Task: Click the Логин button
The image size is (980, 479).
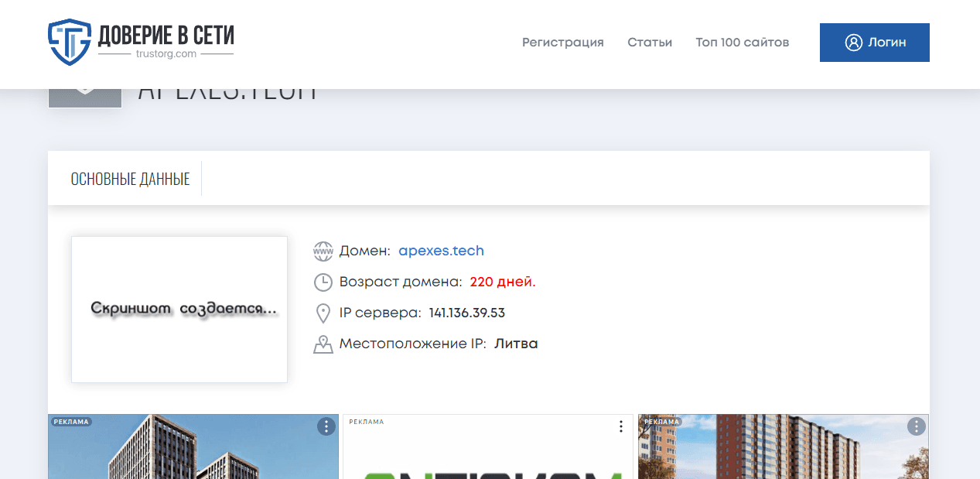Action: (x=875, y=43)
